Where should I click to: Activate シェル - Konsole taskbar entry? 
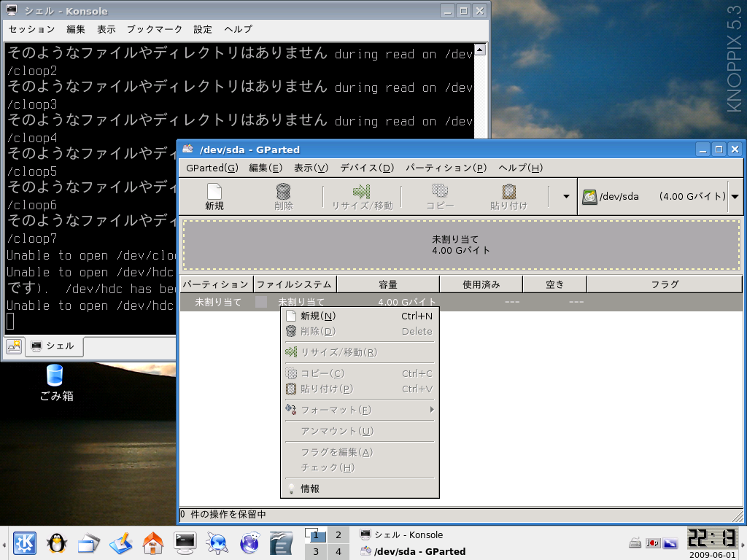coord(403,534)
